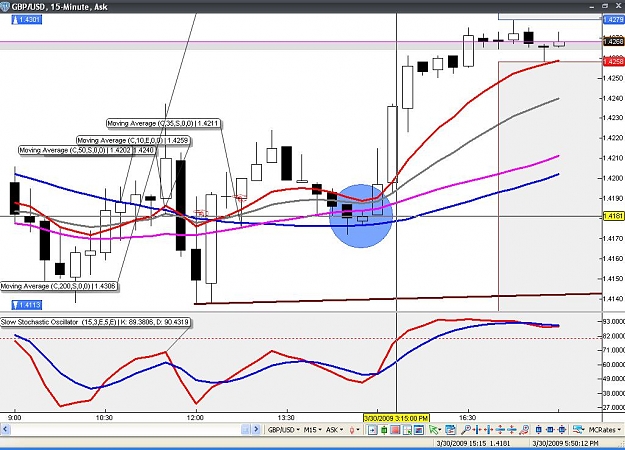This screenshot has width=625, height=450.
Task: Open the ASK price type dropdown
Action: 334,430
